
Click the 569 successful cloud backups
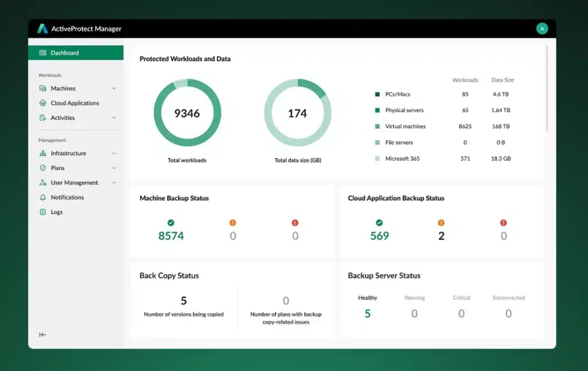380,236
